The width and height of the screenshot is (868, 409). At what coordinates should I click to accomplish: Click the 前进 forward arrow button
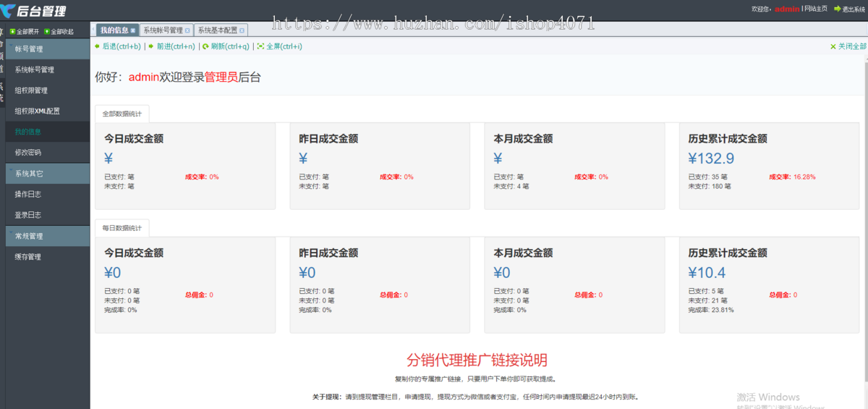tap(151, 46)
